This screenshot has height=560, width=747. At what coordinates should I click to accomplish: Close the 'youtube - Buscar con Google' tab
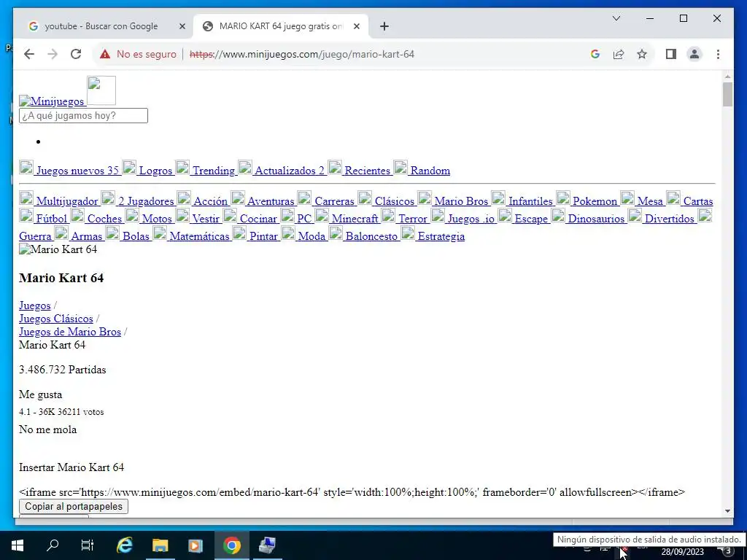182,26
